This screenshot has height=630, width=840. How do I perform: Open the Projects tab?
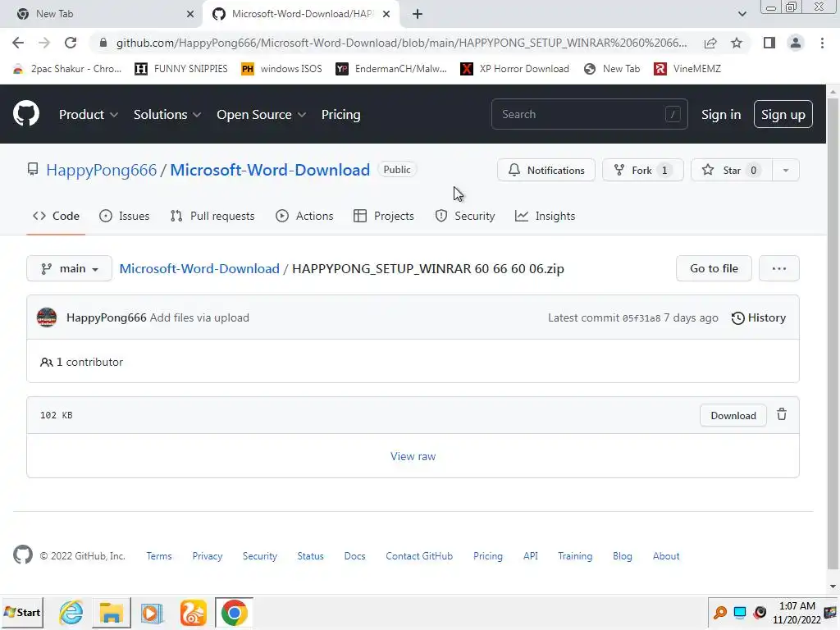pyautogui.click(x=384, y=216)
